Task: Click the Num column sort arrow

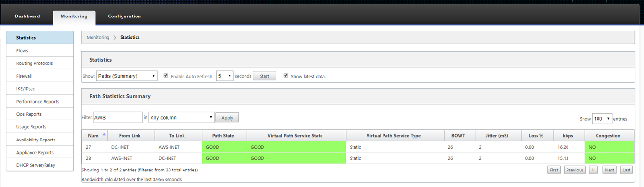Action: pos(104,134)
